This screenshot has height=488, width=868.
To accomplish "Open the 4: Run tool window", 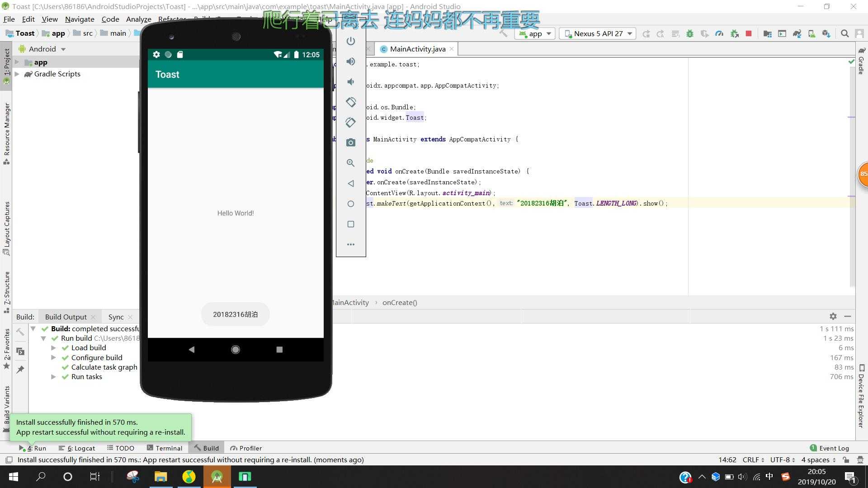I will (x=33, y=448).
